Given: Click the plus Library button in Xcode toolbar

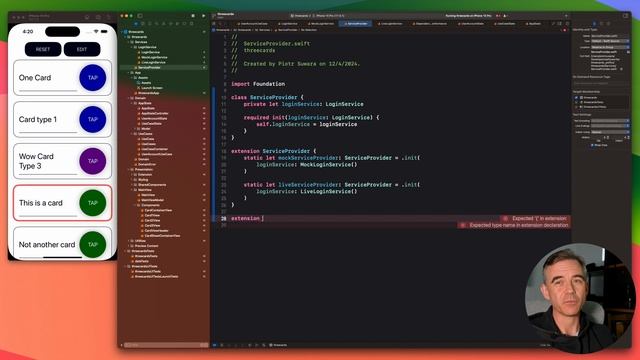Looking at the screenshot, I should [566, 16].
